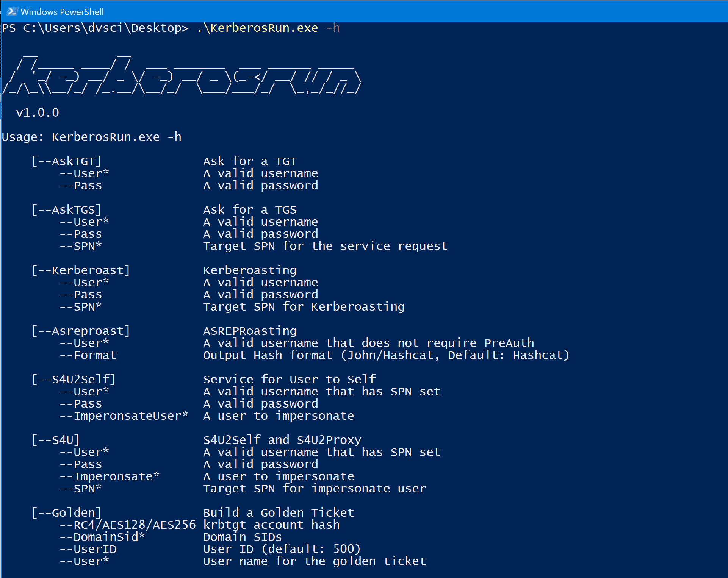
Task: Click the '--Imperonsate*' parameter
Action: pos(110,476)
